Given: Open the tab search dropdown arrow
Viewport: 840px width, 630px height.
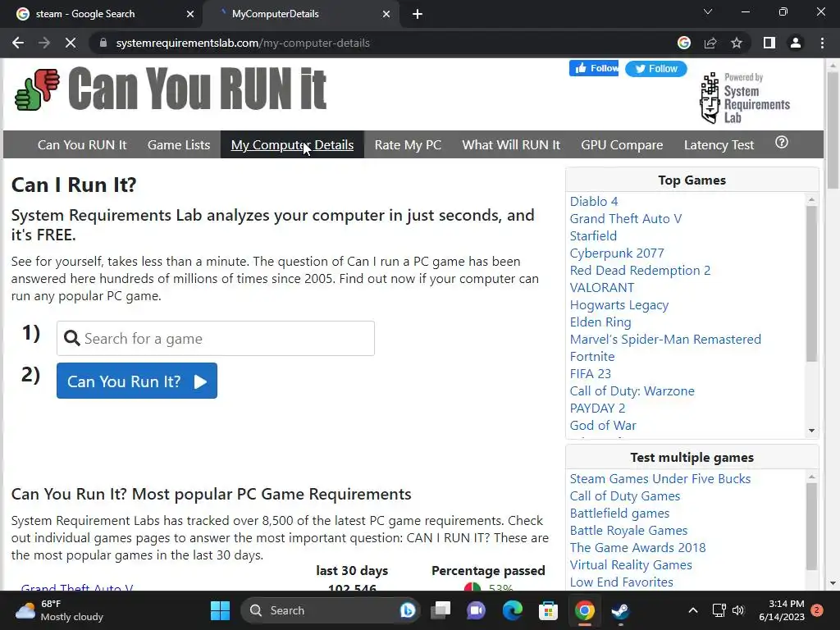Looking at the screenshot, I should tap(708, 11).
